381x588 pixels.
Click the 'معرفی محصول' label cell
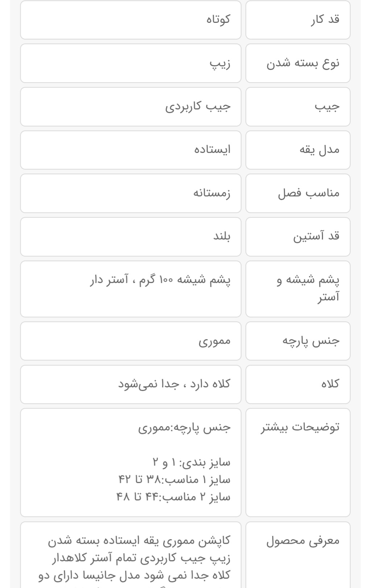click(303, 541)
